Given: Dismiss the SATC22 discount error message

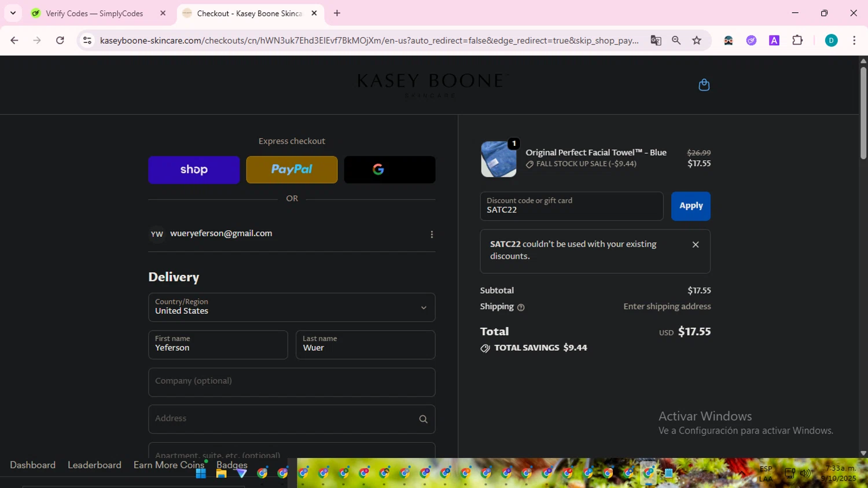Looking at the screenshot, I should pyautogui.click(x=696, y=245).
